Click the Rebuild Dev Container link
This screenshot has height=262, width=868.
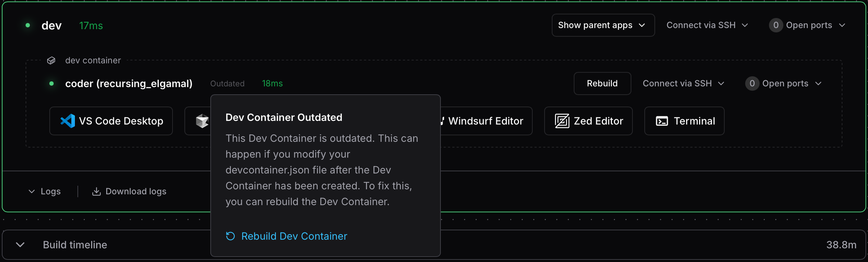294,236
